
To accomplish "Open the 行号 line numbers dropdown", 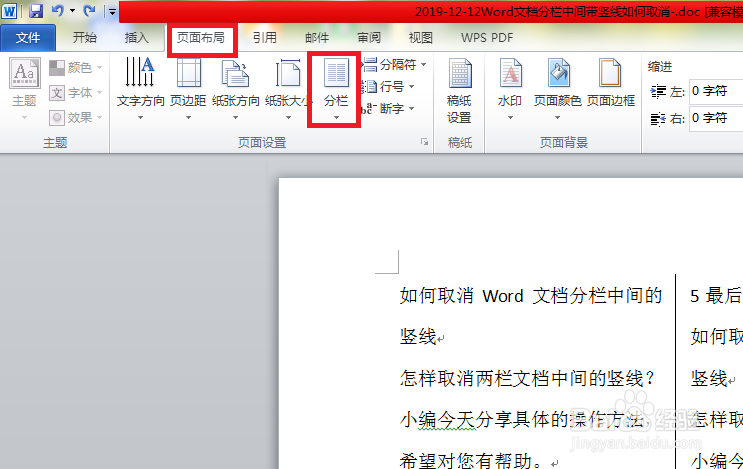I will pos(388,86).
